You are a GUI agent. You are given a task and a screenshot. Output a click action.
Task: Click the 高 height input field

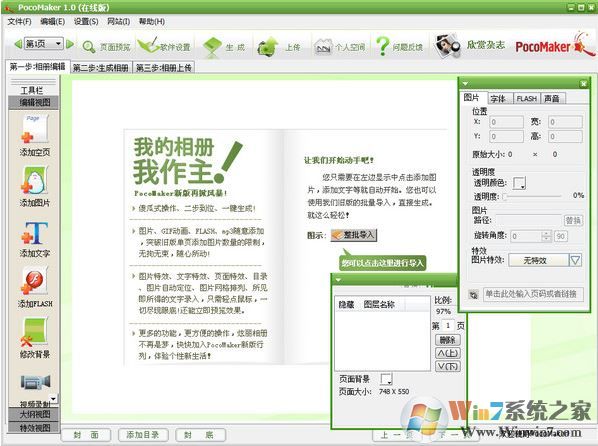tap(566, 137)
